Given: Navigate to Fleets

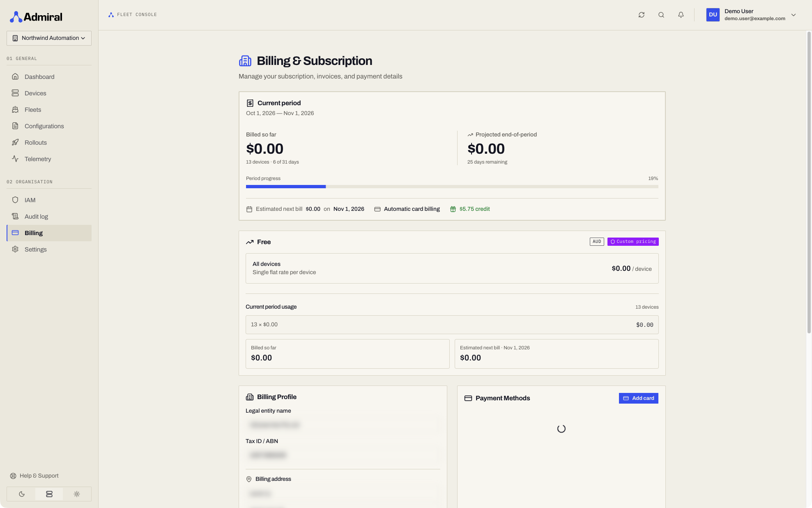Looking at the screenshot, I should coord(49,110).
